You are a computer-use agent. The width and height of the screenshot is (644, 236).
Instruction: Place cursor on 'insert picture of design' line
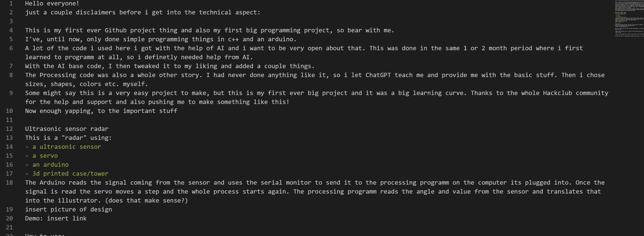click(x=68, y=209)
